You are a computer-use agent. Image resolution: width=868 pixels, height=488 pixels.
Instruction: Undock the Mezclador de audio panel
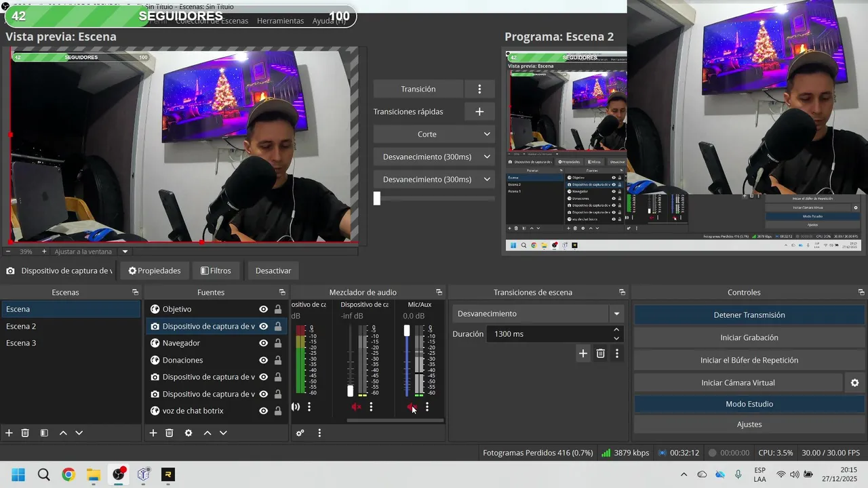[439, 292]
